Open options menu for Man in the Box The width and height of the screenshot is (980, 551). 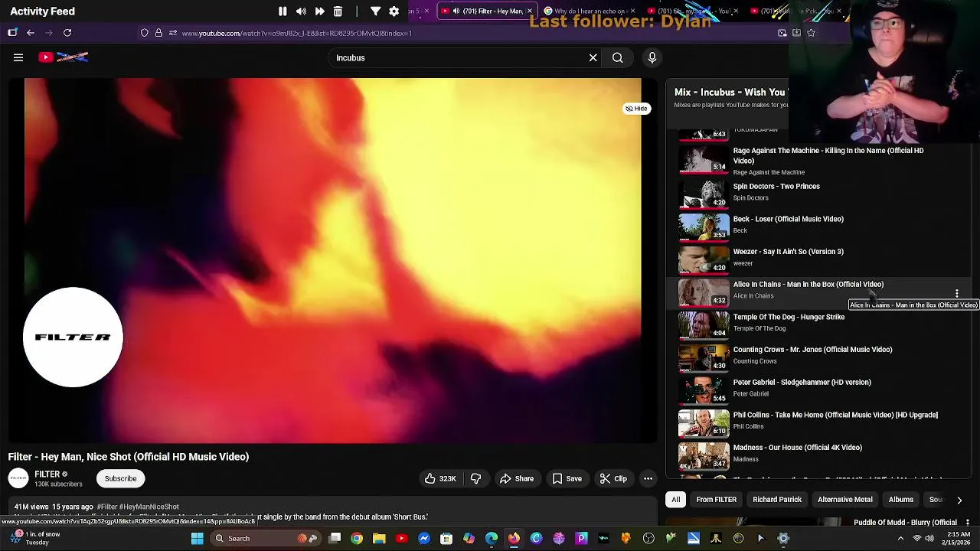click(x=957, y=293)
